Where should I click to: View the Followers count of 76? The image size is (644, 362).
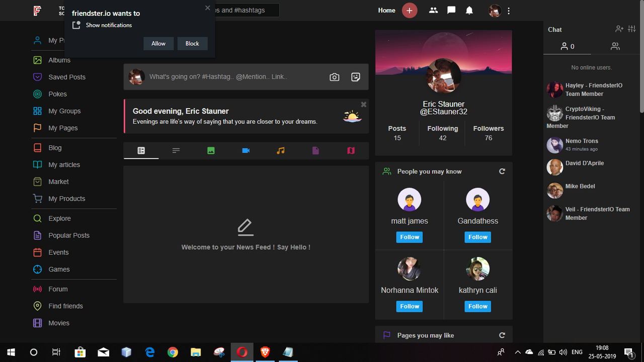[489, 133]
